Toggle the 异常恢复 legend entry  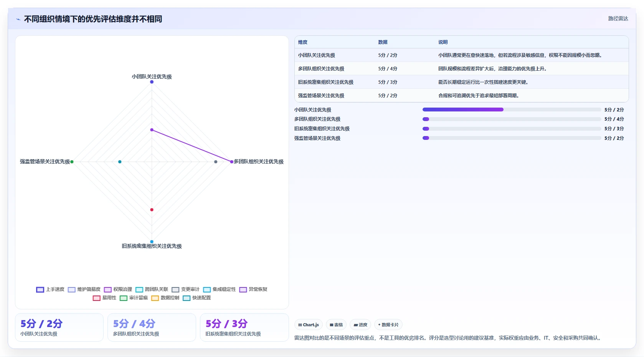click(x=253, y=289)
